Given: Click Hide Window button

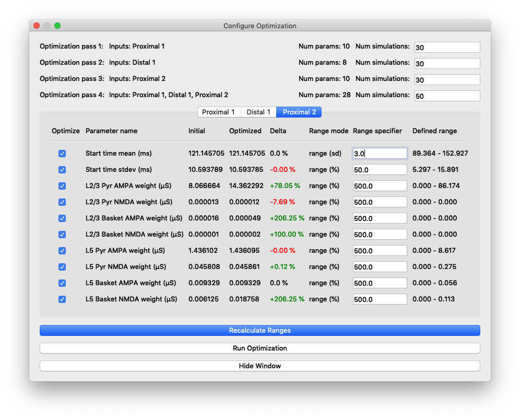Looking at the screenshot, I should tap(260, 366).
